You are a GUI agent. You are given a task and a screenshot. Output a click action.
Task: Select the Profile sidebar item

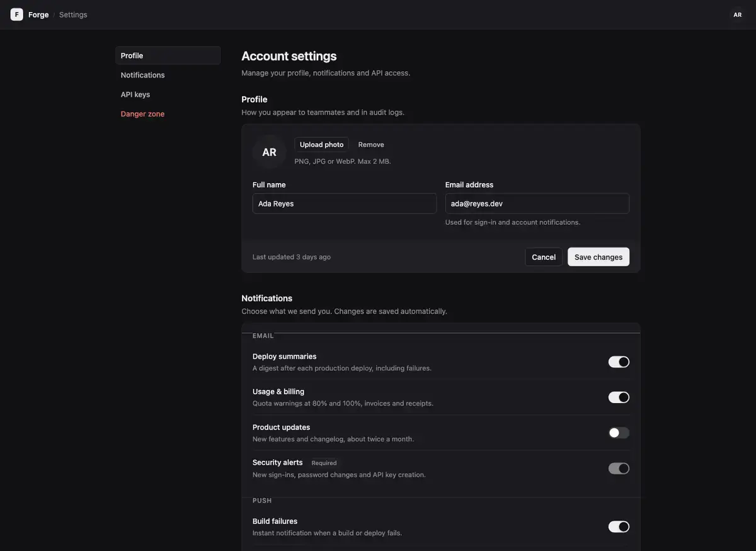tap(168, 55)
